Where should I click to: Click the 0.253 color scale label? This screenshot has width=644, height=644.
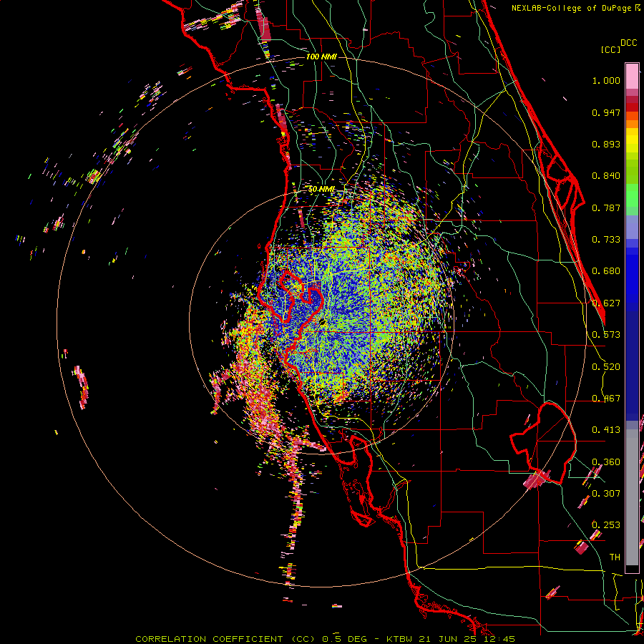tap(606, 525)
